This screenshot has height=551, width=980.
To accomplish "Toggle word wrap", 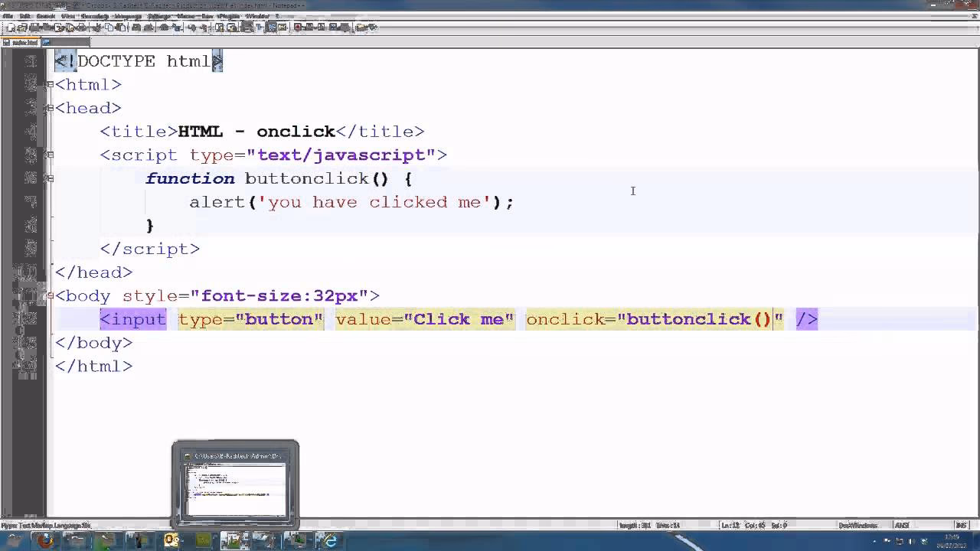I will click(247, 28).
